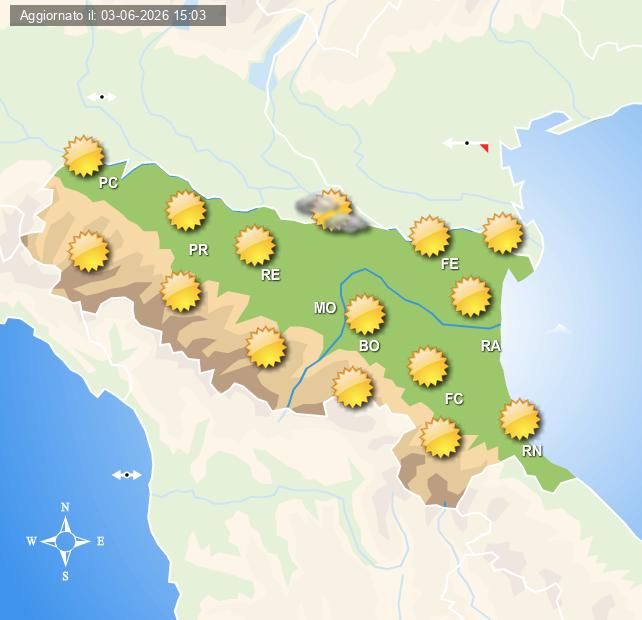This screenshot has height=620, width=642.
Task: Click the RN province label
Action: pyautogui.click(x=532, y=451)
